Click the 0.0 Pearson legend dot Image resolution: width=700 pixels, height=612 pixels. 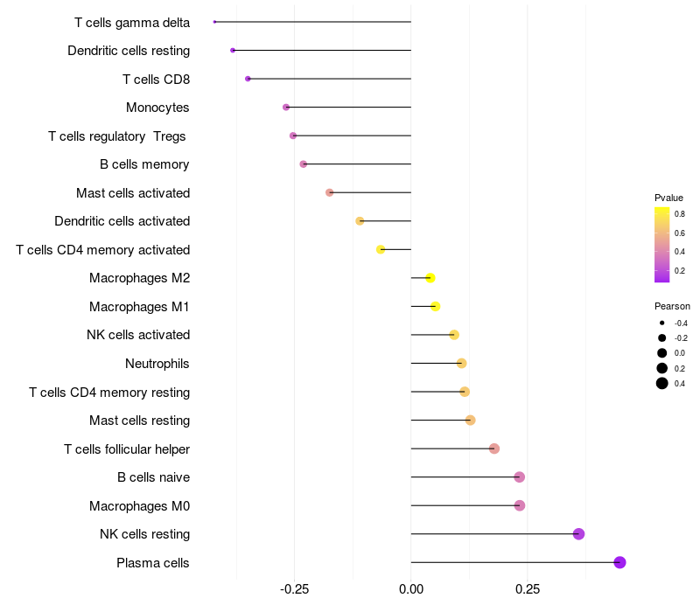pos(662,353)
